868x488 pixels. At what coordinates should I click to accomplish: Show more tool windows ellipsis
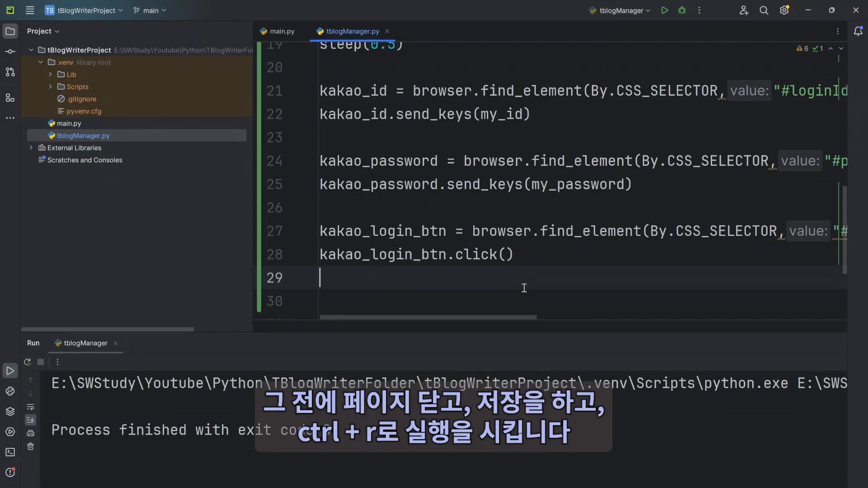pyautogui.click(x=10, y=118)
